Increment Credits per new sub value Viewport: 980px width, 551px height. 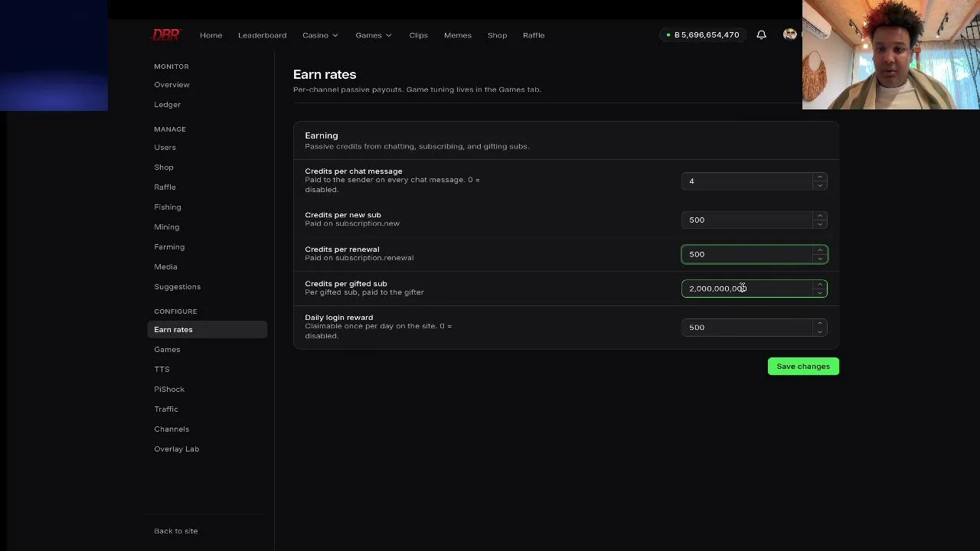click(820, 216)
